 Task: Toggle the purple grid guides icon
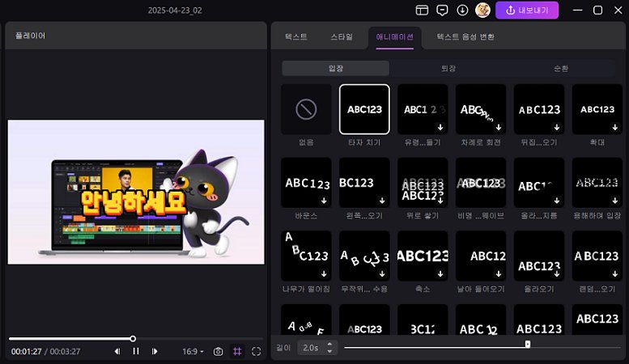coord(237,352)
